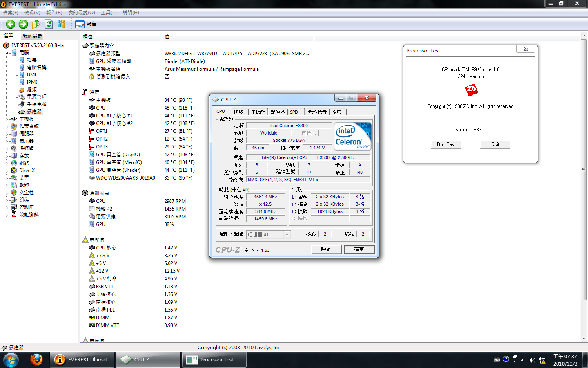588x368 pixels.
Task: Click the 確定 button in CPU-Z
Action: tap(359, 249)
